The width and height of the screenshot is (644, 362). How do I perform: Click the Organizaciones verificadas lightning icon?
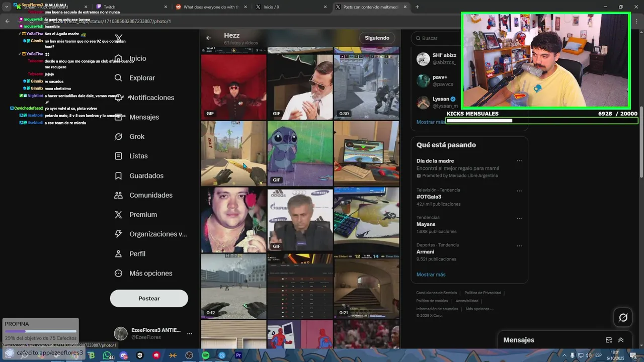click(118, 234)
